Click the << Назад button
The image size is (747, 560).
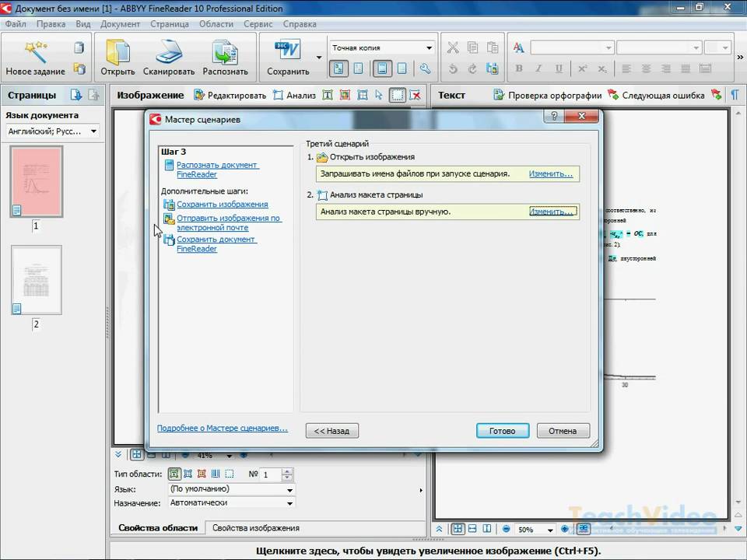coord(332,431)
